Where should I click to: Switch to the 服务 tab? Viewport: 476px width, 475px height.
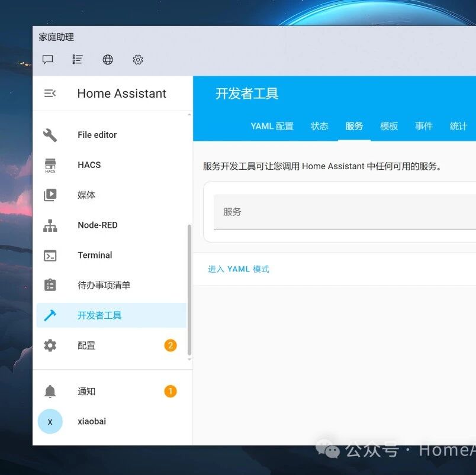[x=354, y=126]
